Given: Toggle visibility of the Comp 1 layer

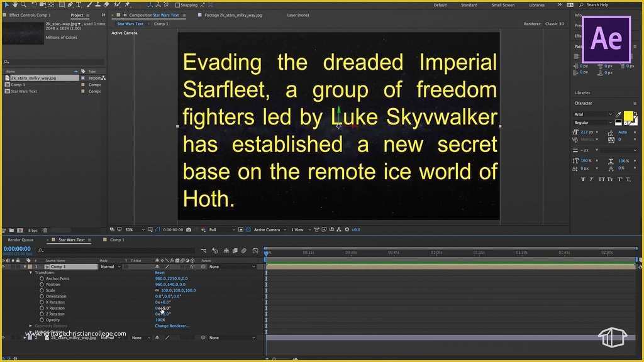Looking at the screenshot, I should tap(4, 266).
